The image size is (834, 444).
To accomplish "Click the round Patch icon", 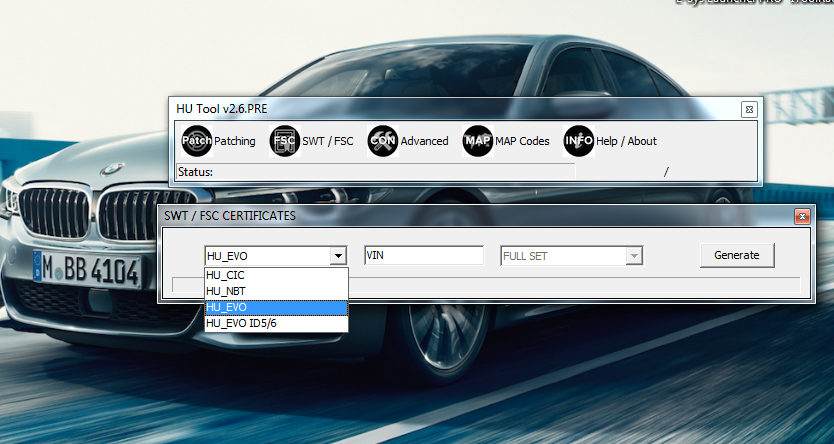I will [x=196, y=141].
